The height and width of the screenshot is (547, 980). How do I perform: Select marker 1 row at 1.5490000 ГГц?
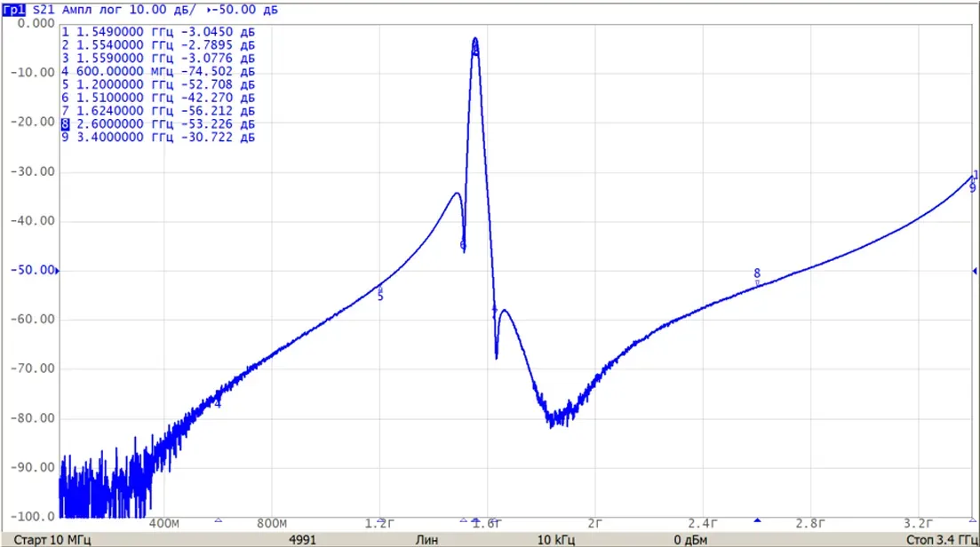(x=158, y=32)
